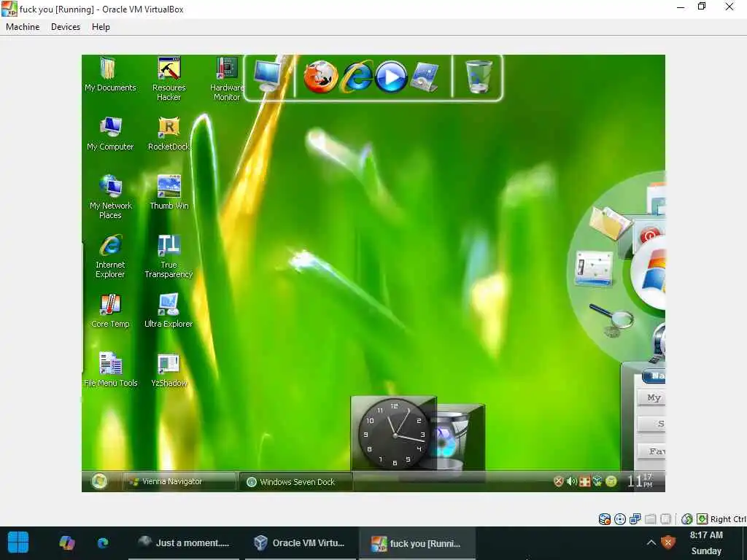This screenshot has width=747, height=560.
Task: Switch to 'Just a moment...' taskbar window
Action: [183, 542]
